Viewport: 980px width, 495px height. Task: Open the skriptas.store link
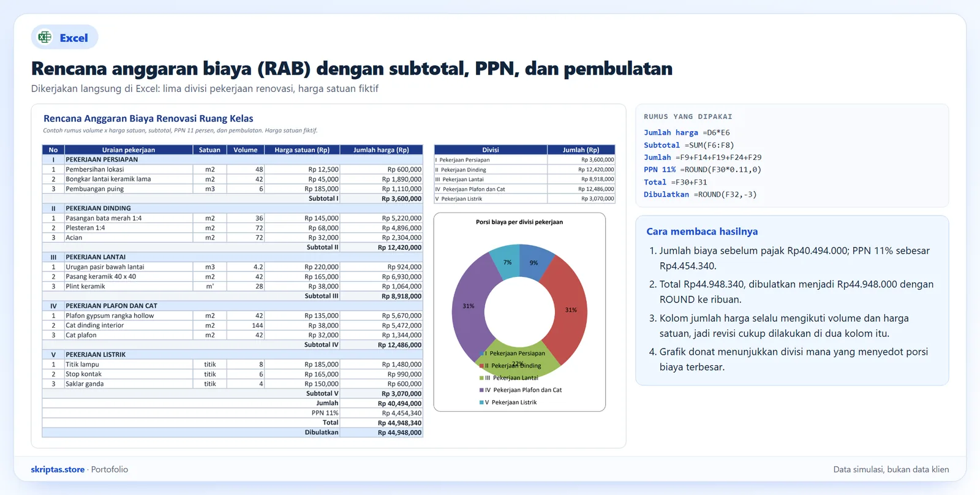[x=58, y=469]
